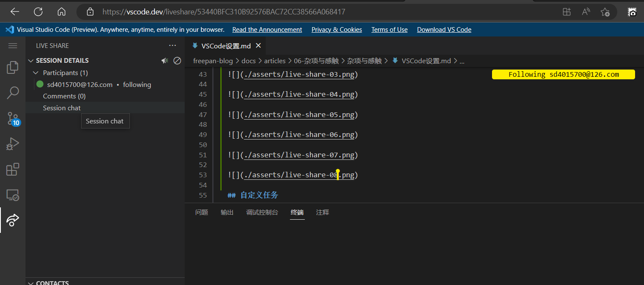This screenshot has width=644, height=285.
Task: Open the Remote Explorer icon
Action: pyautogui.click(x=13, y=195)
